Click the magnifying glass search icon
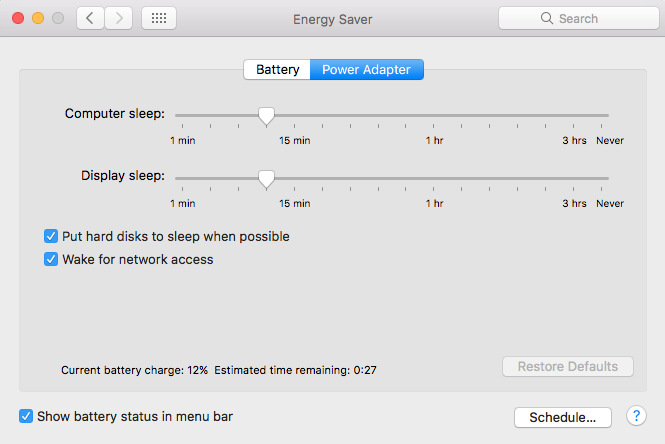 pyautogui.click(x=547, y=18)
